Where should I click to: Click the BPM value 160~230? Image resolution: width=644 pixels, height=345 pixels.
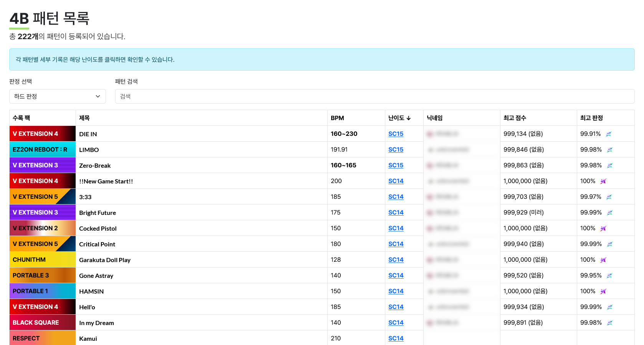point(344,134)
